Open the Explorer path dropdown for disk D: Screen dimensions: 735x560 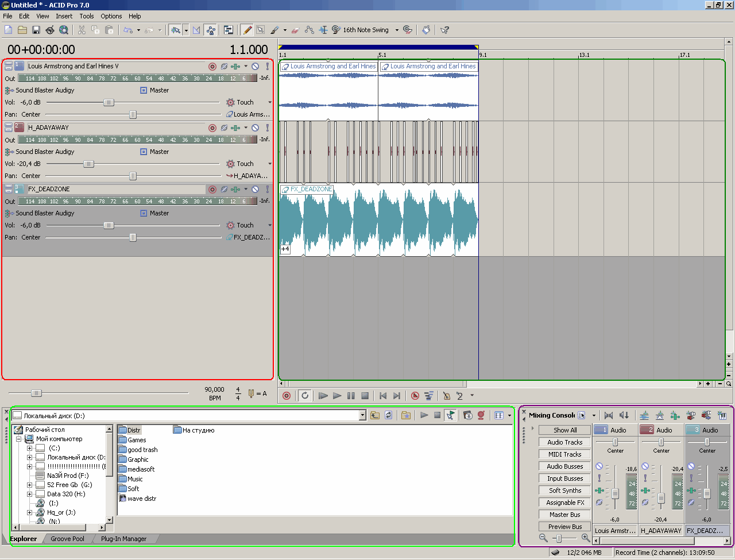click(x=362, y=415)
